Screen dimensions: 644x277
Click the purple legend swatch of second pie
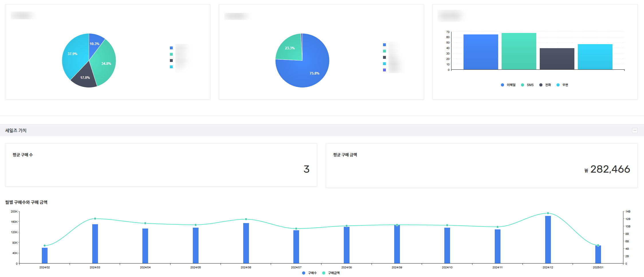384,70
